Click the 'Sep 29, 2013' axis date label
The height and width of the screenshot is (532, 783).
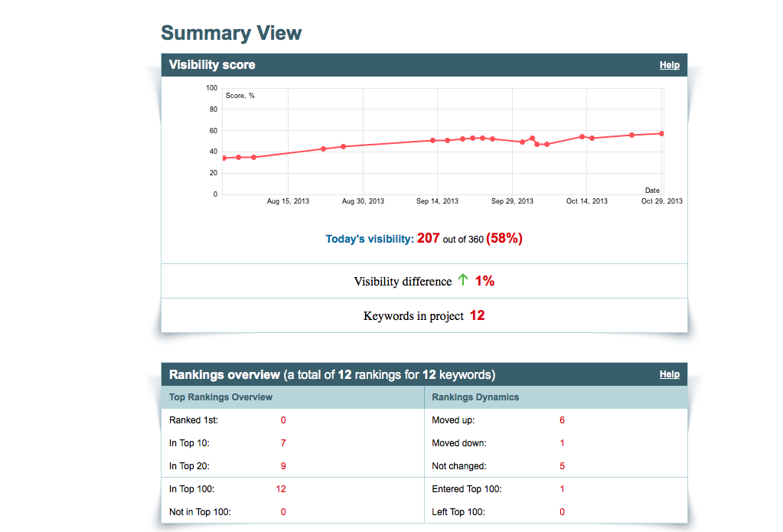click(512, 201)
